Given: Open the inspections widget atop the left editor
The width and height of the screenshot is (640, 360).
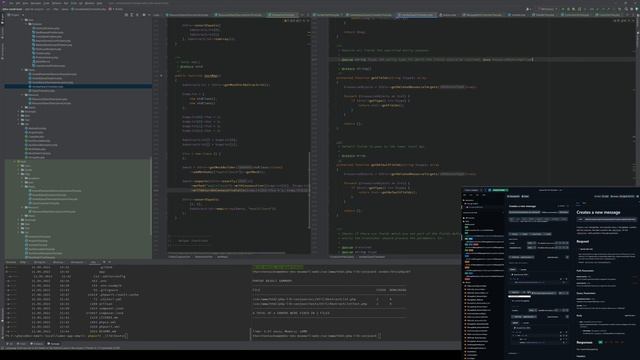Looking at the screenshot, I should point(296,20).
